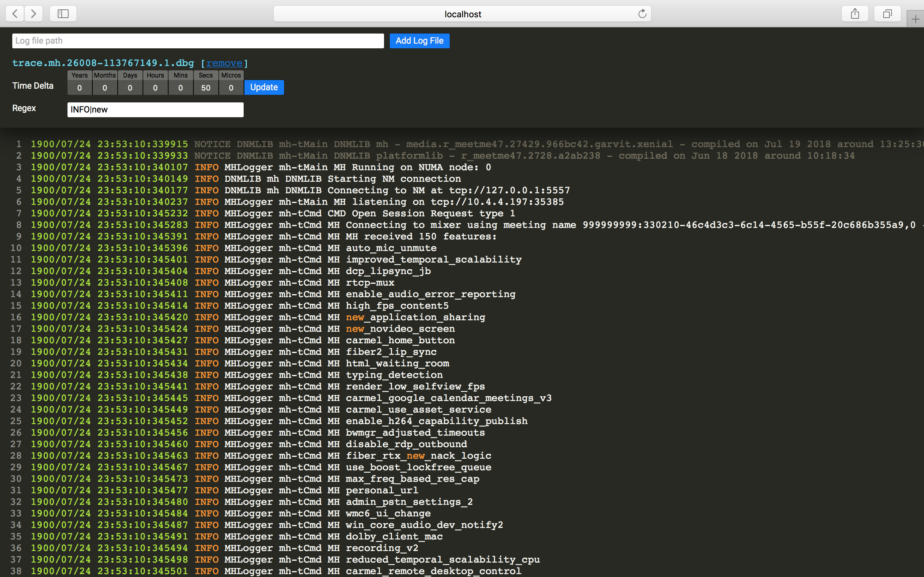Reload the localhost page
This screenshot has width=924, height=577.
642,14
